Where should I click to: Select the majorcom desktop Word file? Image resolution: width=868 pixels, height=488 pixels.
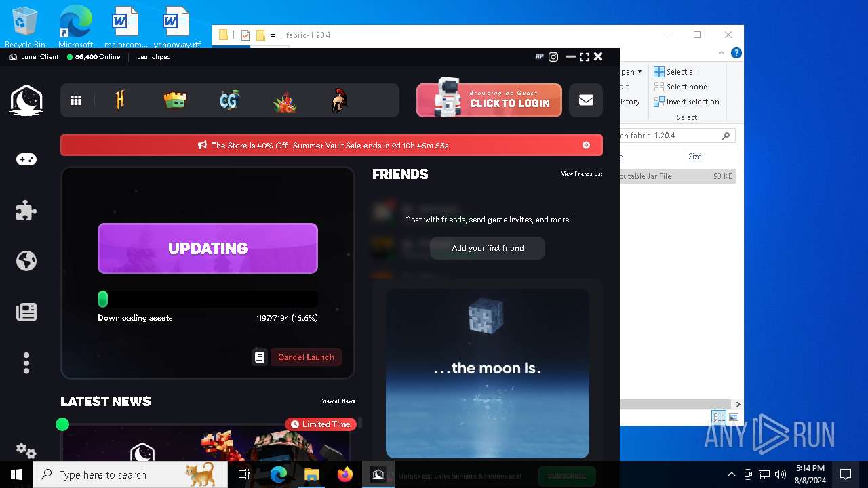tap(125, 28)
